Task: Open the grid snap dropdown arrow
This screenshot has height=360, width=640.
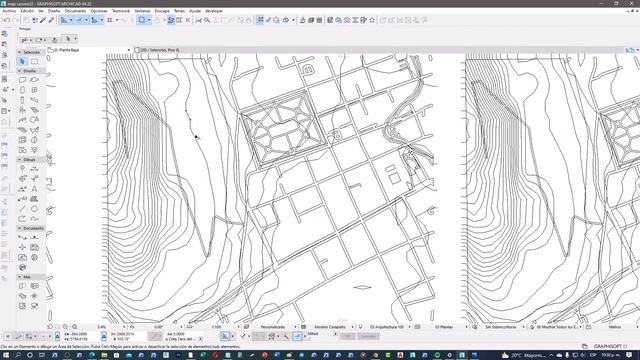Action: (x=117, y=20)
